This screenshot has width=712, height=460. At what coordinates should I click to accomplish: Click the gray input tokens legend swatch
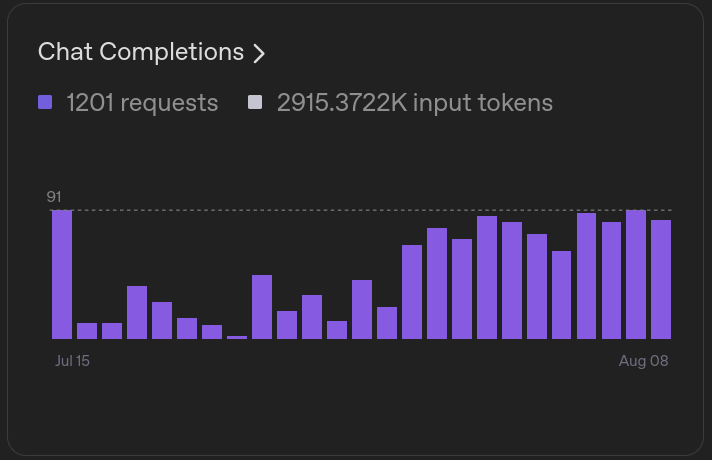click(255, 102)
